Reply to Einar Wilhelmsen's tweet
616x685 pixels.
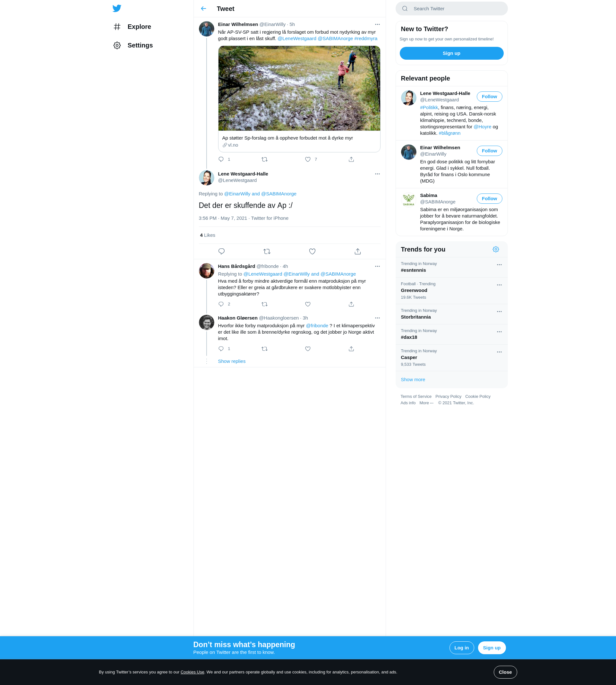click(x=221, y=159)
